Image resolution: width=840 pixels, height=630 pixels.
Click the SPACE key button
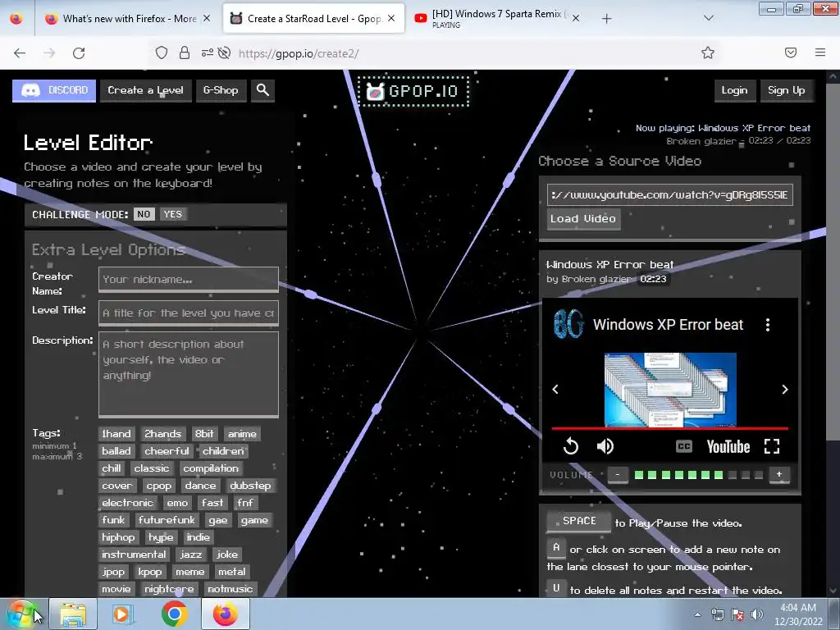tap(578, 521)
